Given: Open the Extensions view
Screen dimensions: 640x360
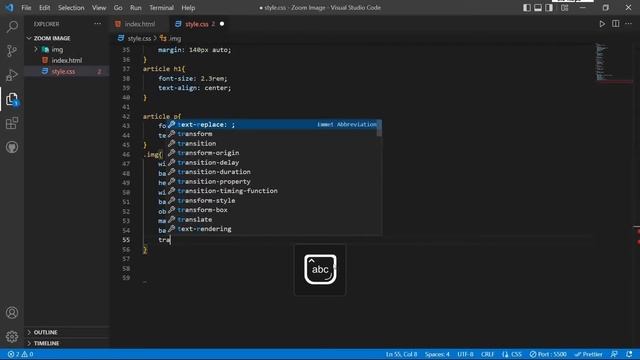Looking at the screenshot, I should click(x=12, y=123).
